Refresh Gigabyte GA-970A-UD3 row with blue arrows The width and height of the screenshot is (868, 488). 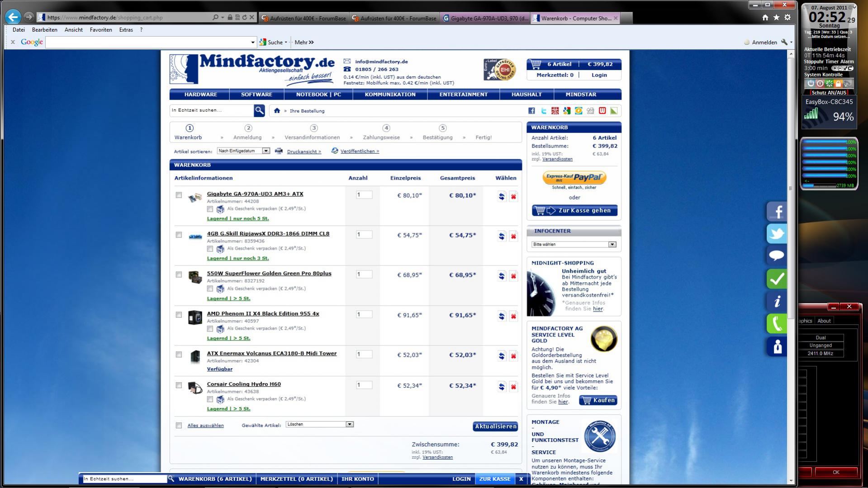point(502,196)
